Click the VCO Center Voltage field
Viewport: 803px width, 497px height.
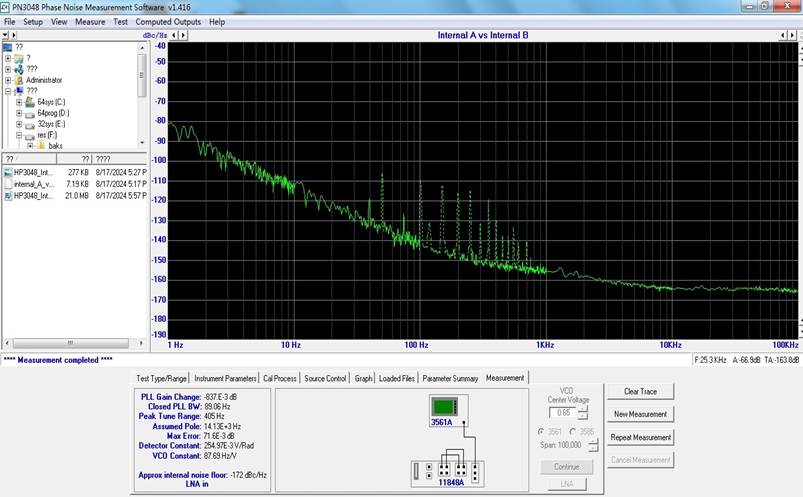(563, 412)
